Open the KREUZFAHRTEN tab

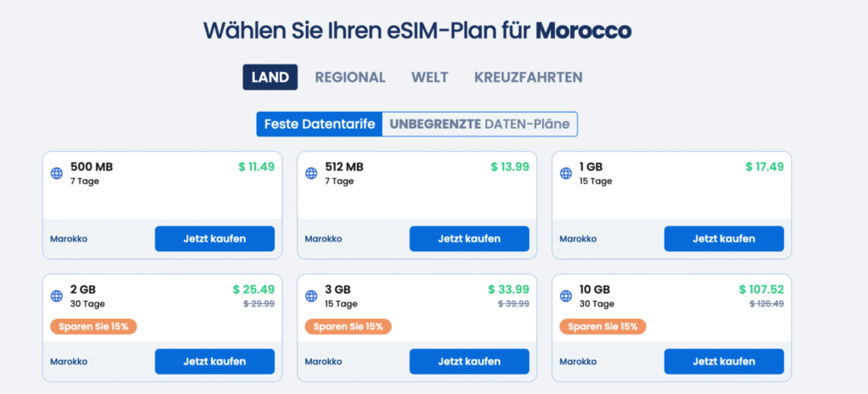tap(528, 77)
